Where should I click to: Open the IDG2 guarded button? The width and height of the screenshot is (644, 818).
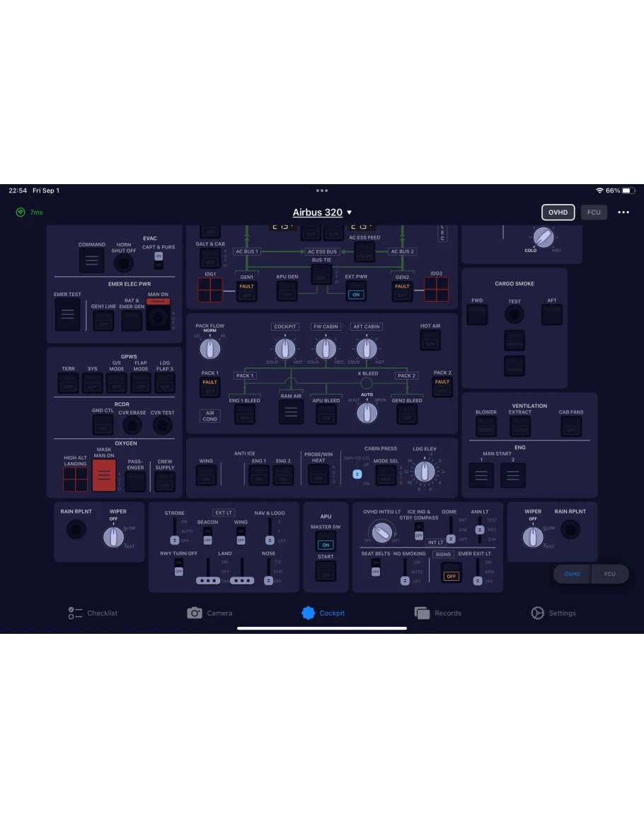tap(436, 290)
